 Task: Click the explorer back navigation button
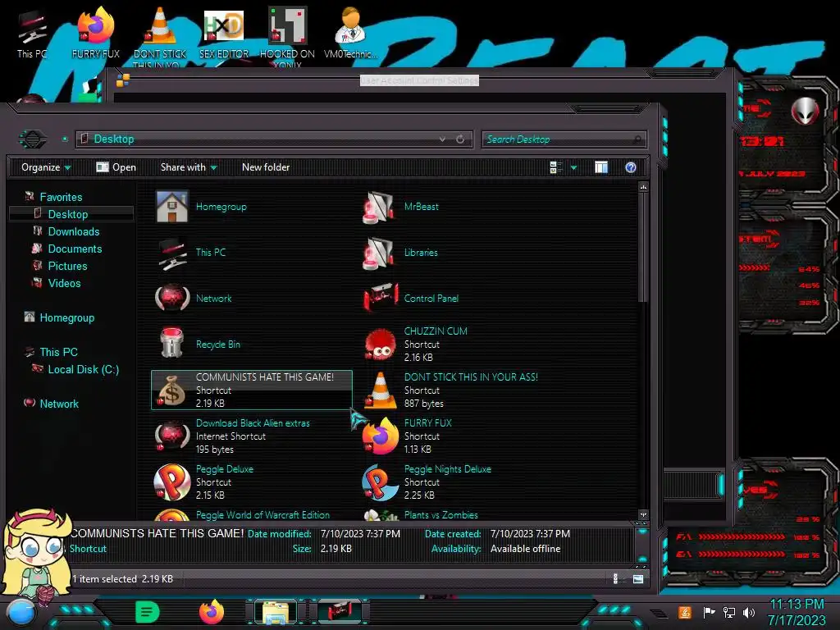[33, 139]
